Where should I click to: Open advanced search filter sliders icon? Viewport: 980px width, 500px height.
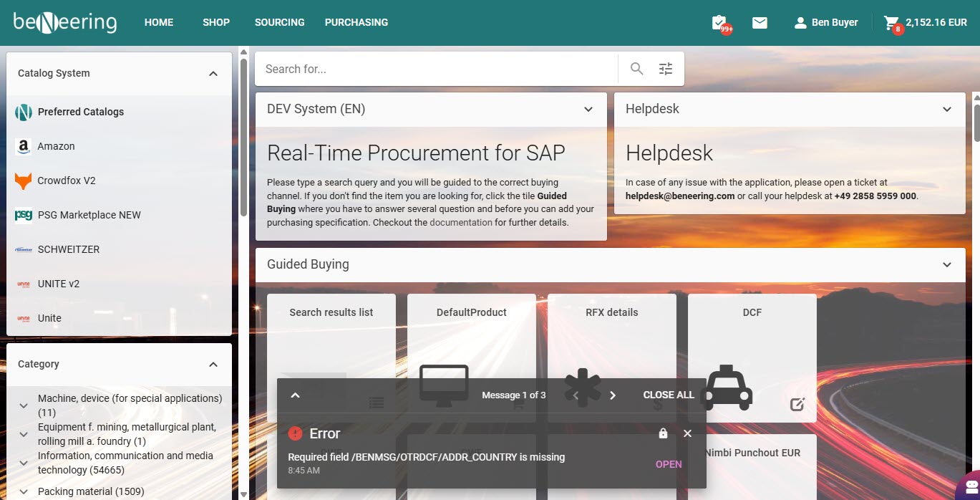[666, 69]
